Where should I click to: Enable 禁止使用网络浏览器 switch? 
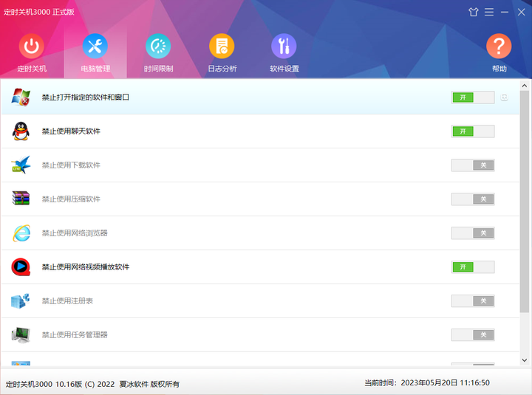[x=473, y=233]
